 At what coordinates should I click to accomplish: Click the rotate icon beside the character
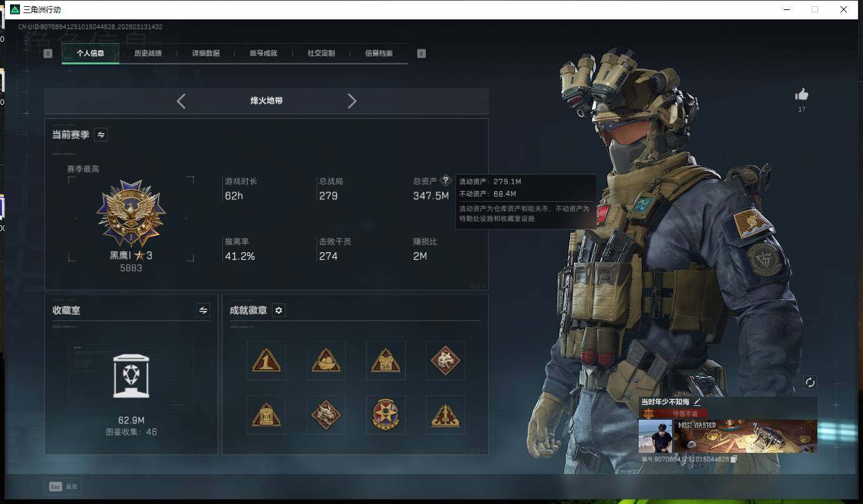pos(810,382)
